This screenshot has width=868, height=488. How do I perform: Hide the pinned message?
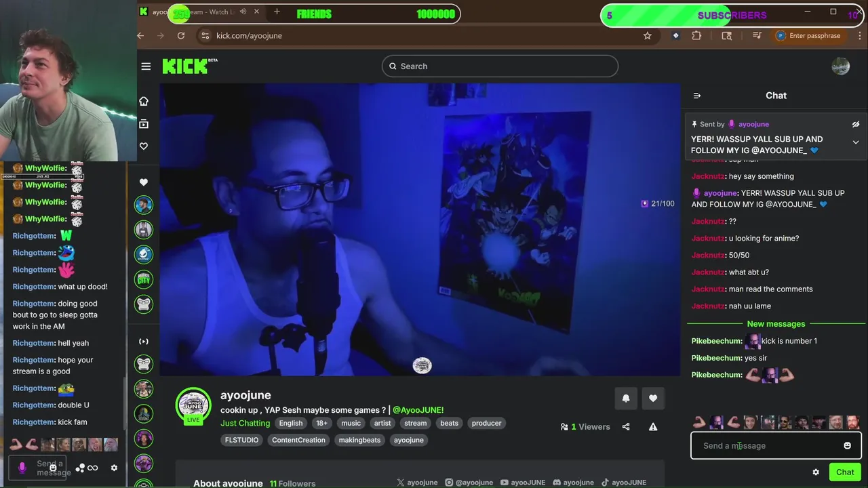tap(856, 125)
